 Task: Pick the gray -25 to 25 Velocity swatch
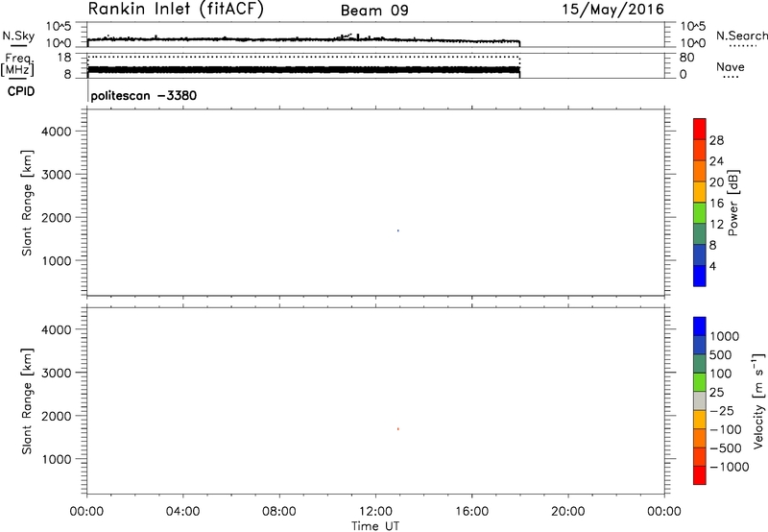click(x=700, y=401)
